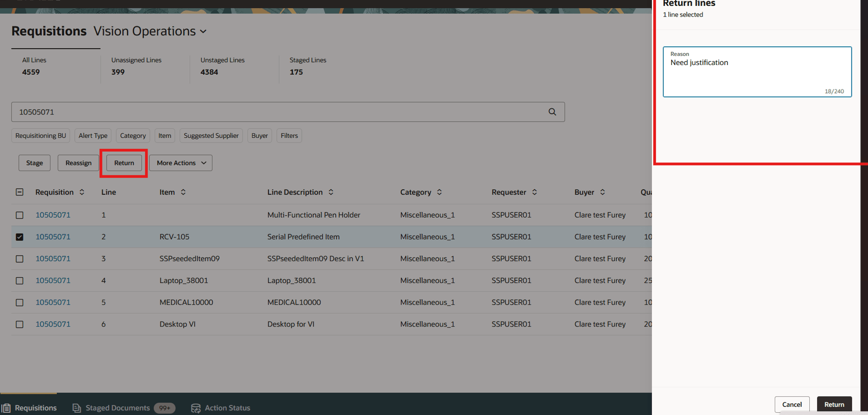This screenshot has height=415, width=868.
Task: Click the Staged Documents icon
Action: pyautogui.click(x=76, y=408)
